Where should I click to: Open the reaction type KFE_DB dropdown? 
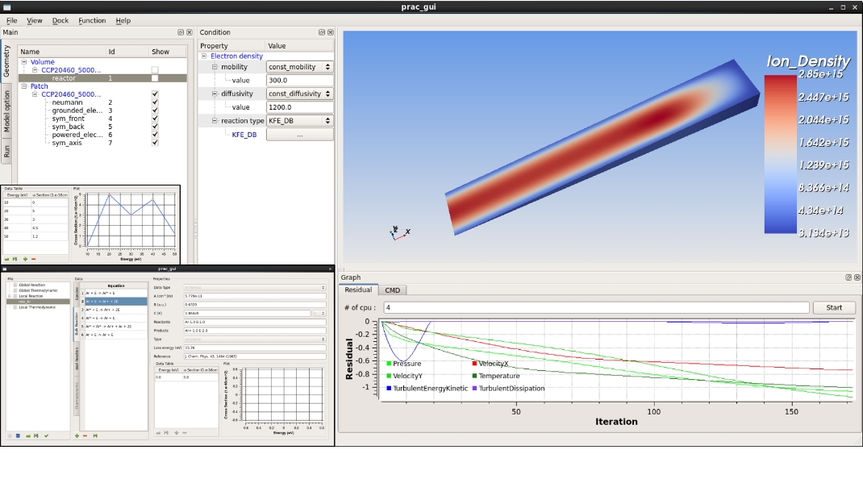tap(299, 121)
